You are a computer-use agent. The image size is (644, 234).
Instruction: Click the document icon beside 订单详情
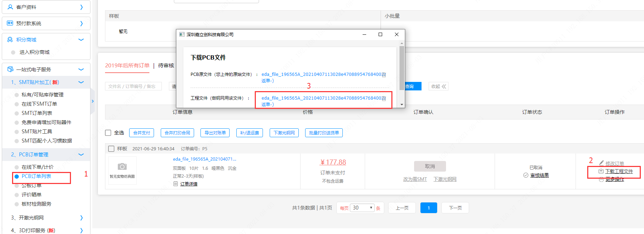pyautogui.click(x=176, y=184)
